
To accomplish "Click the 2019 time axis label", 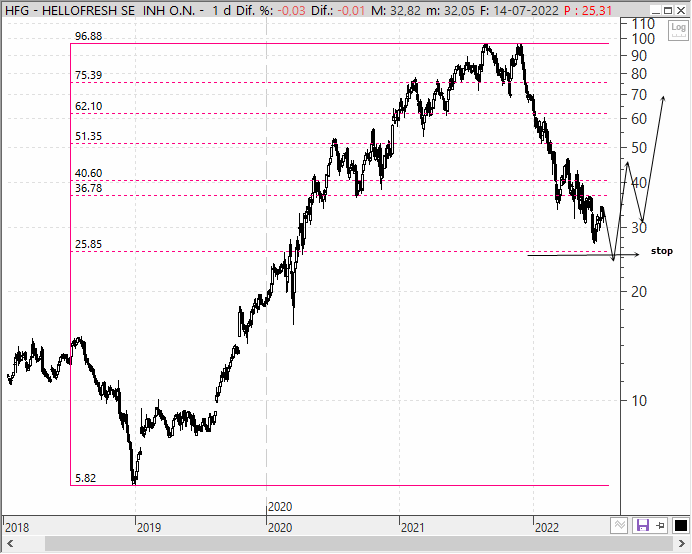I will 149,528.
